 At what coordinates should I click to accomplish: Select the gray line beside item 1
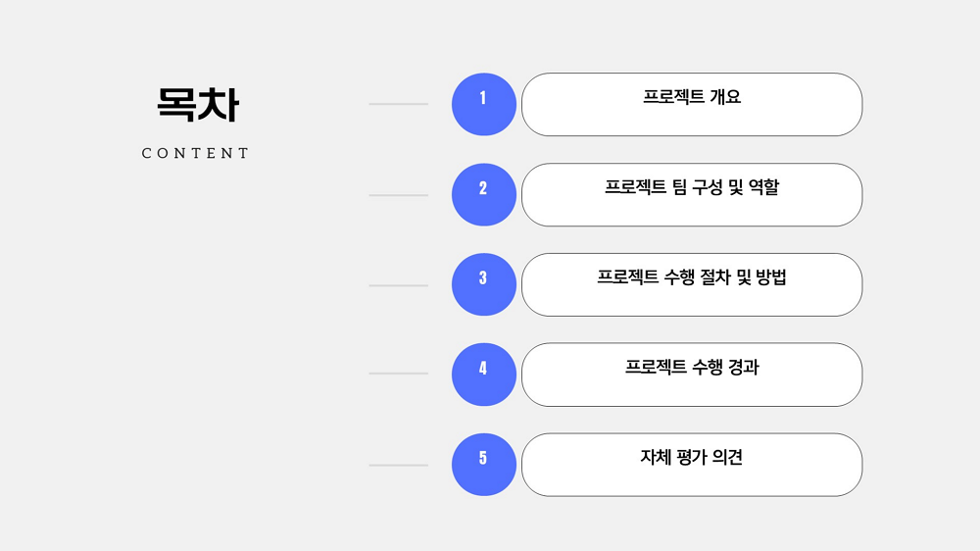coord(398,104)
